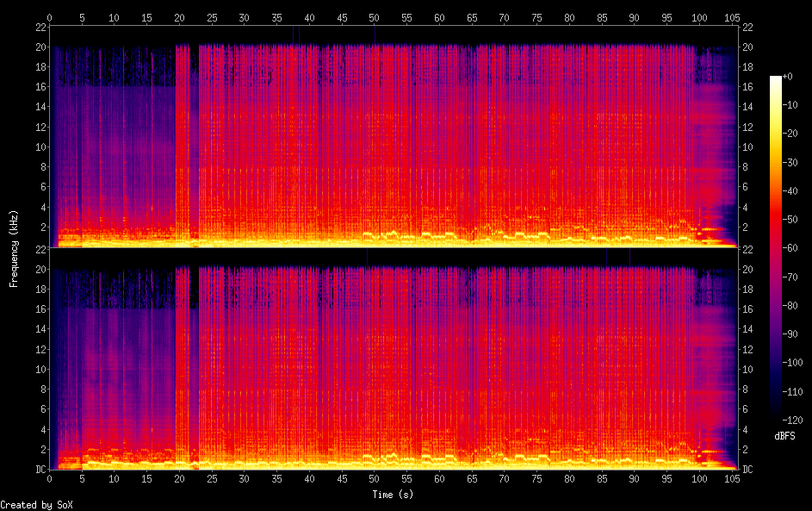
Task: Click the upper channel spectrogram plot
Action: pos(394,137)
